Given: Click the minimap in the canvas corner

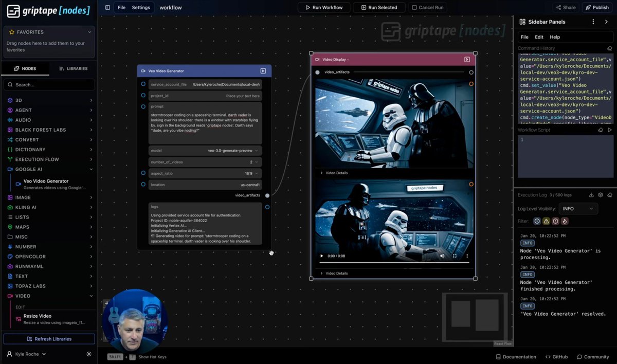Looking at the screenshot, I should (x=475, y=317).
